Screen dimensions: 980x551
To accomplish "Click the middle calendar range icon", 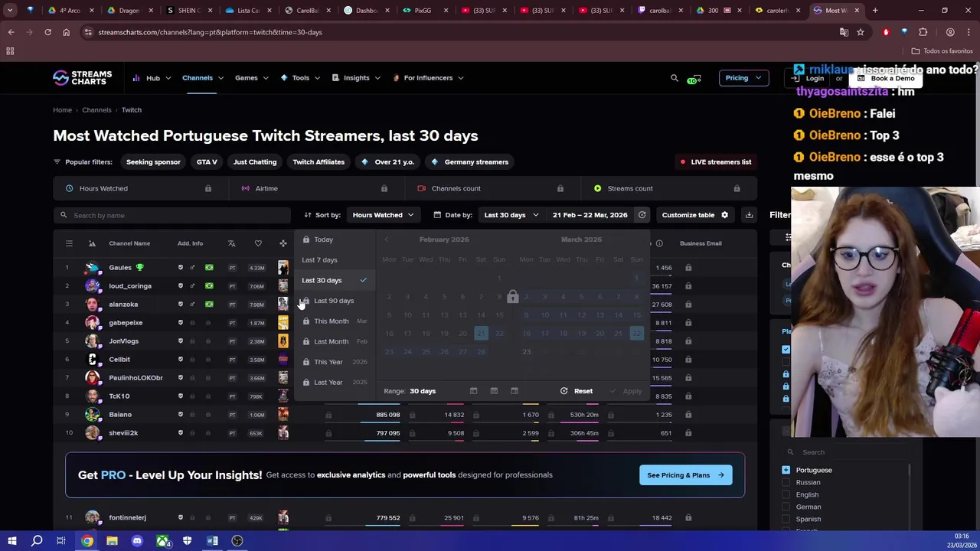I will click(494, 391).
